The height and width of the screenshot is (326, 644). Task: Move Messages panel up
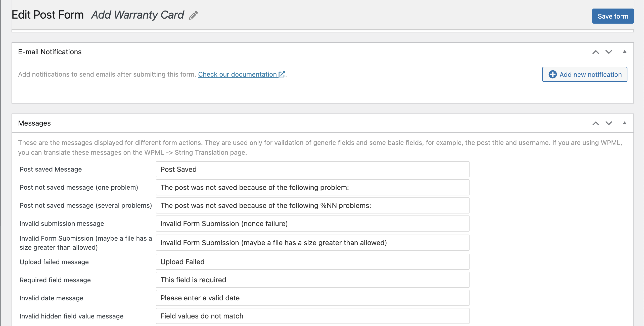[x=596, y=123]
